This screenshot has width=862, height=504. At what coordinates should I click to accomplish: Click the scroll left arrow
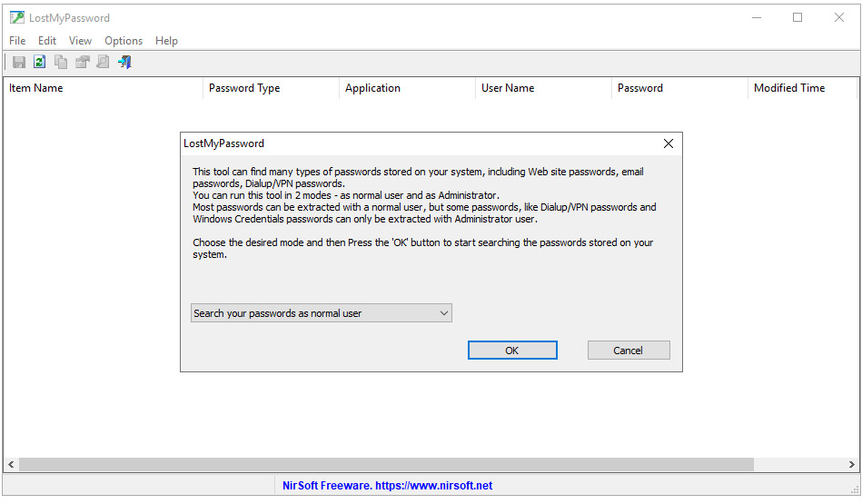11,464
